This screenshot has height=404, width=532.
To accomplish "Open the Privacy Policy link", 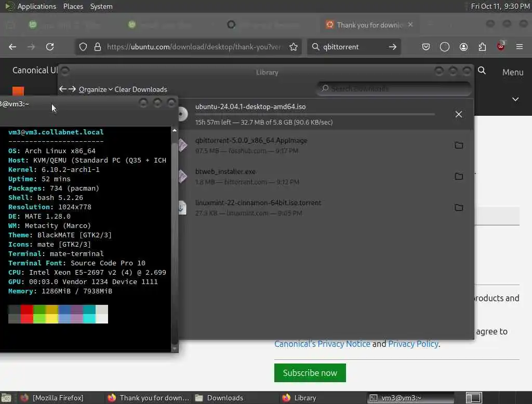I will pos(413,344).
